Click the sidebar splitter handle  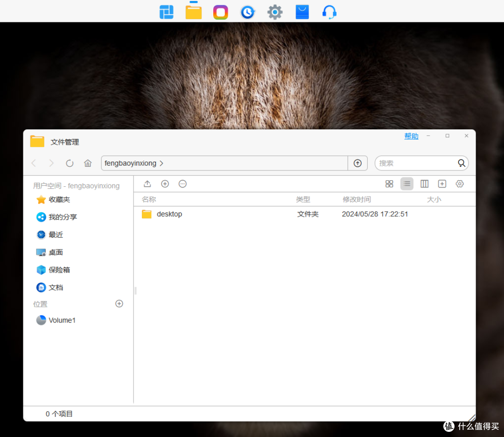click(x=136, y=290)
